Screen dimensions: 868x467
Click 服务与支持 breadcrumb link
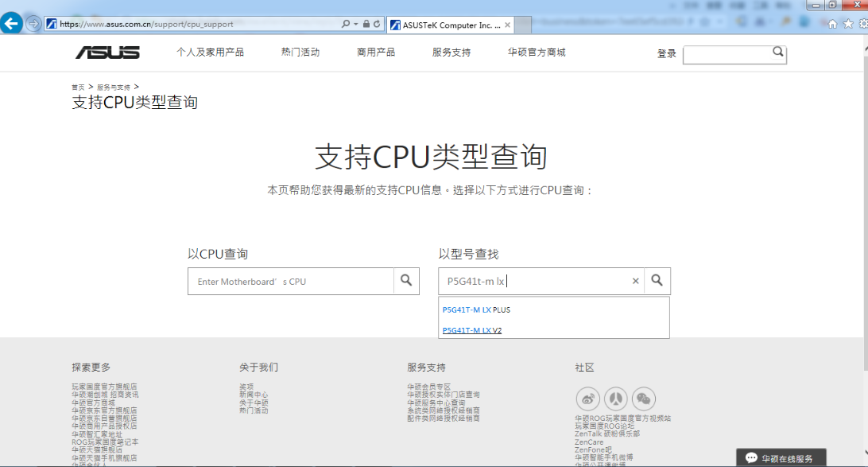click(114, 88)
